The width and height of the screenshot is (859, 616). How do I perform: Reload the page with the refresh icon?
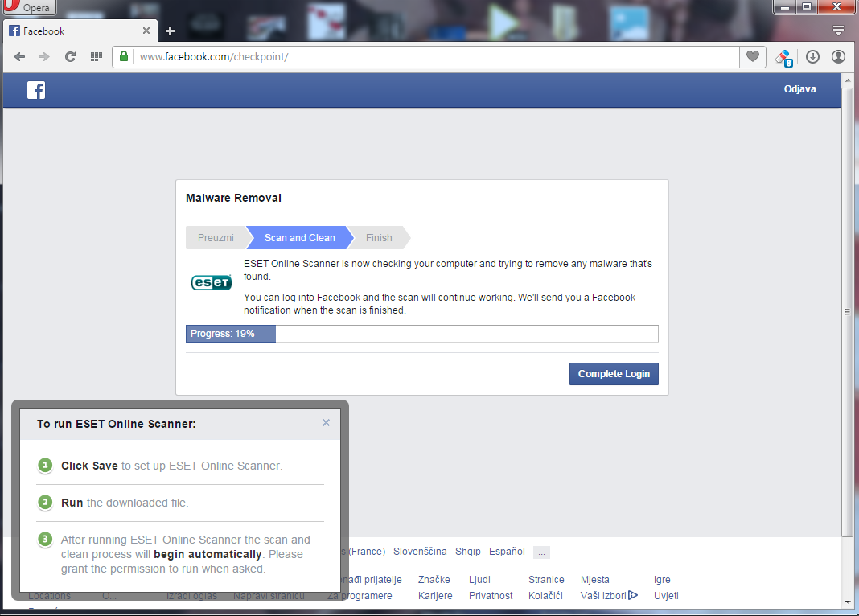[70, 56]
